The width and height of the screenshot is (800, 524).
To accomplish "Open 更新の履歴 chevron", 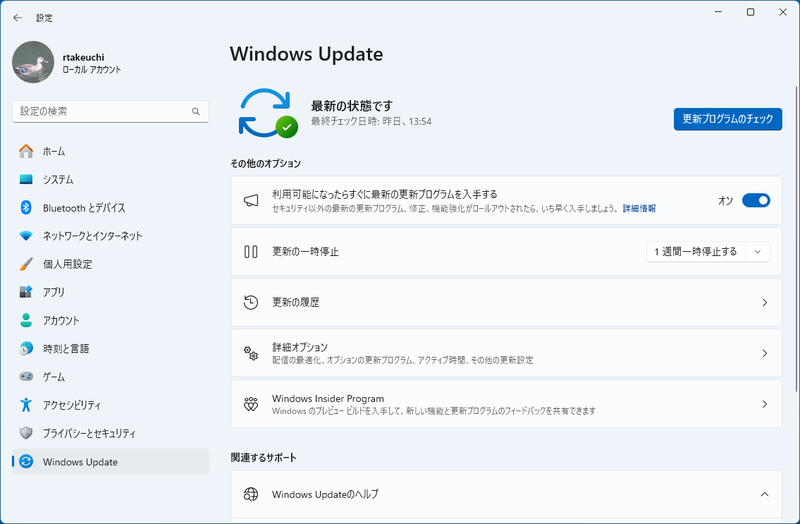I will point(764,303).
